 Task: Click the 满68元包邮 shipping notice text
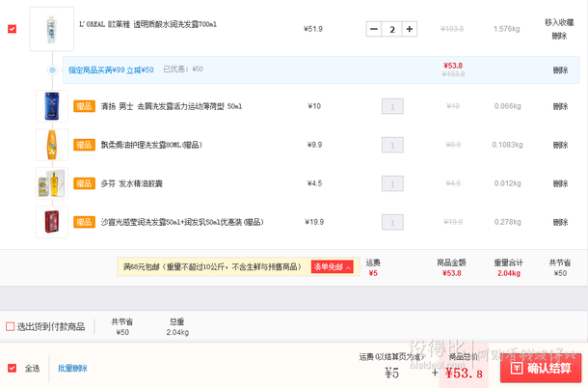(212, 266)
